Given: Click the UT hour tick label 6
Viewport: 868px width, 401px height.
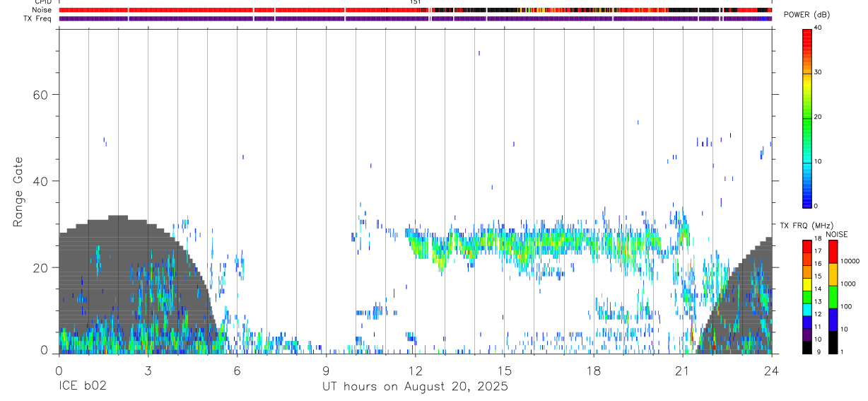Looking at the screenshot, I should click(x=237, y=370).
